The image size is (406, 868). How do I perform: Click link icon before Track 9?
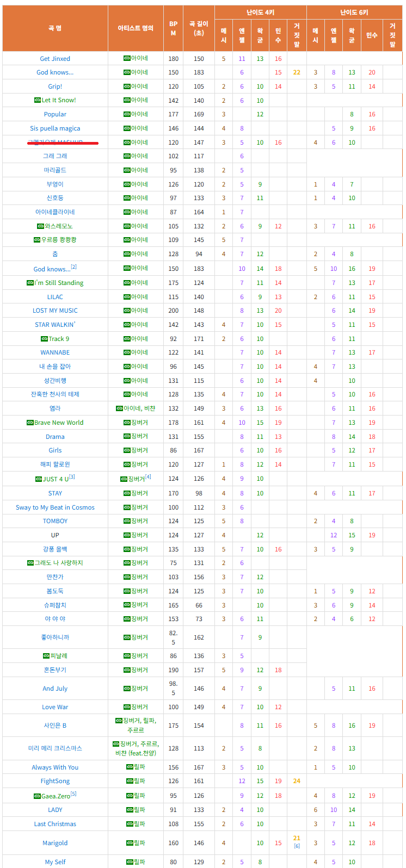pos(44,339)
